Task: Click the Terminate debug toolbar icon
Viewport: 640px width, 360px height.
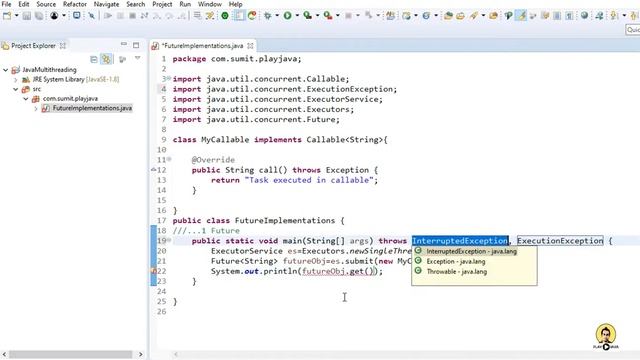Action: coord(132,16)
